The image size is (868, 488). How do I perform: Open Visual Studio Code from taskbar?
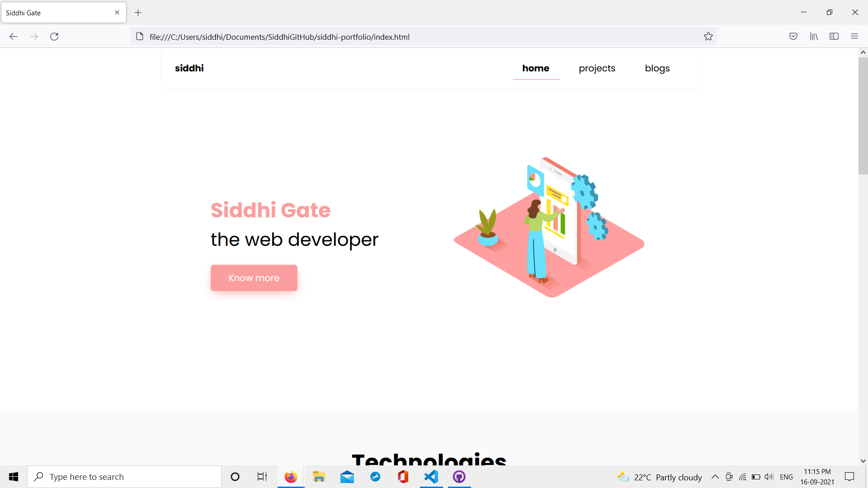[x=431, y=477]
